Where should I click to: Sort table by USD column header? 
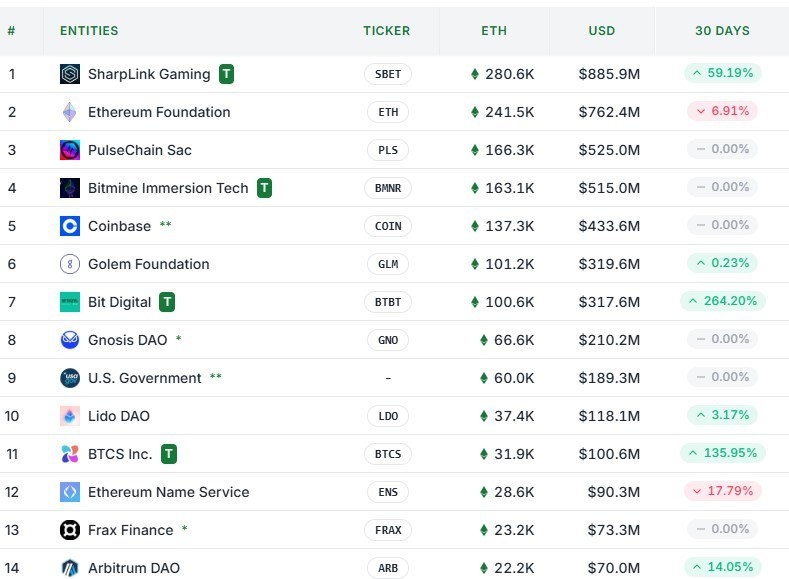click(602, 31)
